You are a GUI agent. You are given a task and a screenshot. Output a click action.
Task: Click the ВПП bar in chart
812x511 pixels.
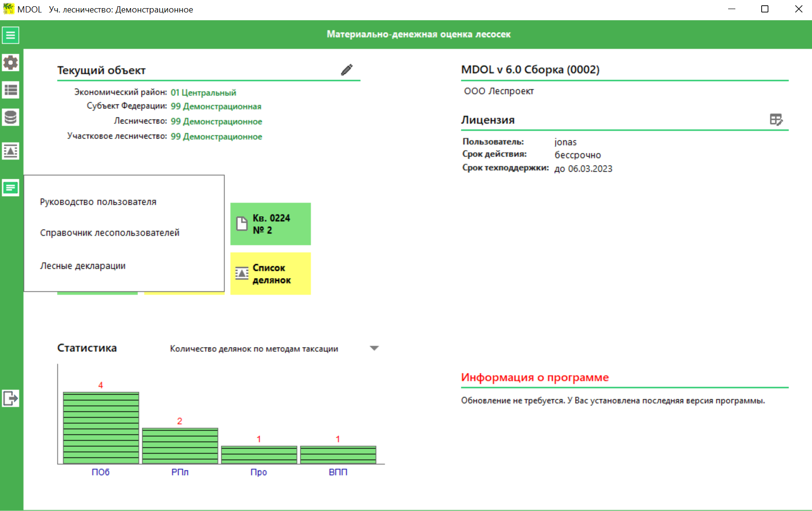(338, 455)
